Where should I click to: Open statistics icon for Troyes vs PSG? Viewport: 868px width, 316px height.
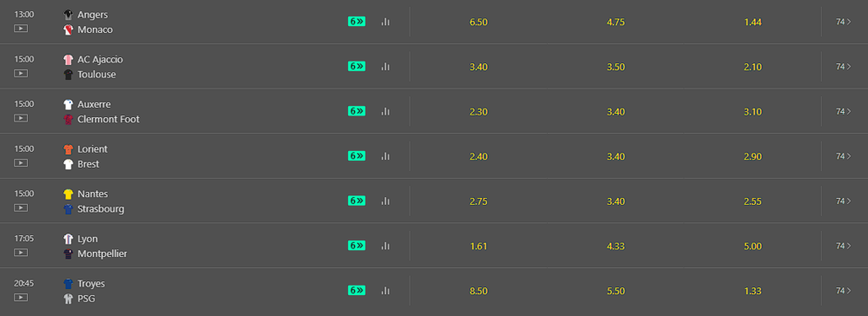coord(385,291)
